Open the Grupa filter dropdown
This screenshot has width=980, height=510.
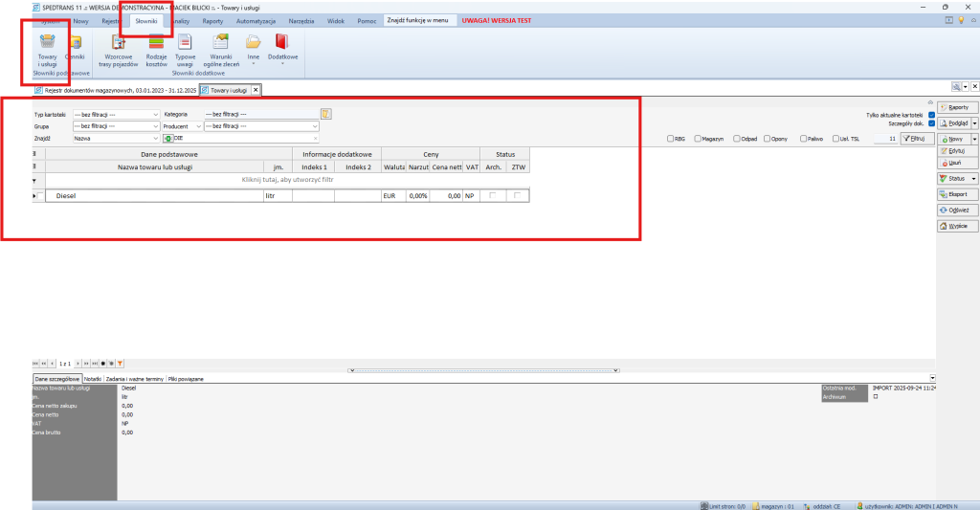coord(155,126)
